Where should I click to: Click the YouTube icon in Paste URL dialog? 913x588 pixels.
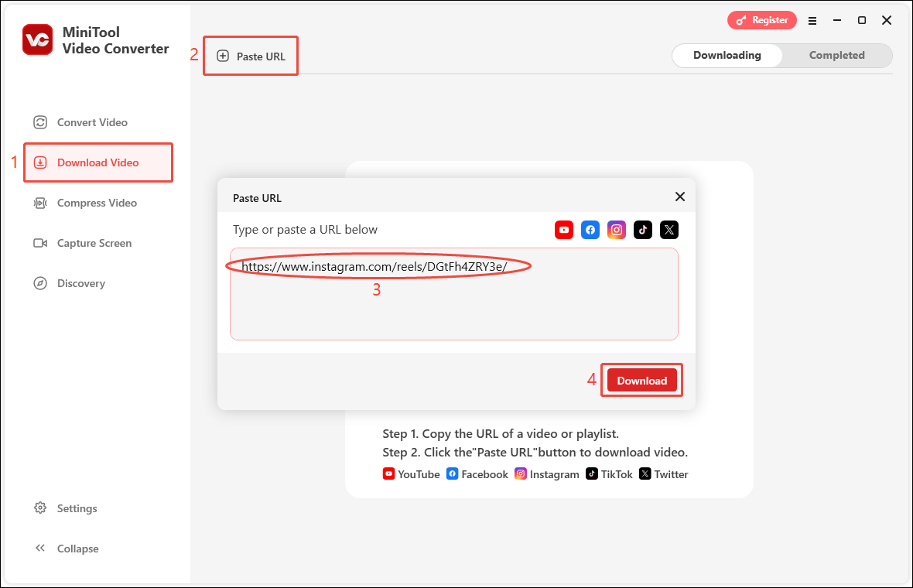coord(563,230)
